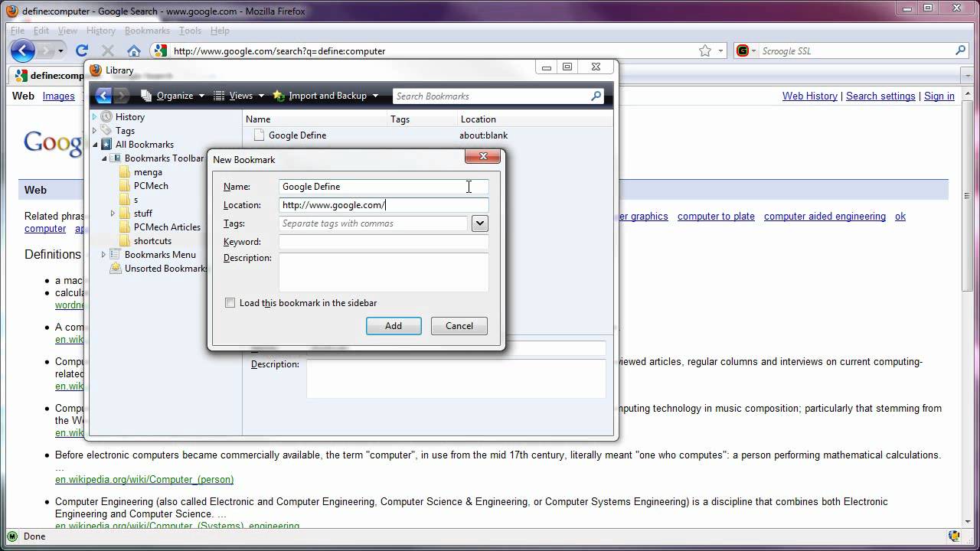The image size is (980, 551).
Task: Click status bar icon at bottom right
Action: (954, 536)
